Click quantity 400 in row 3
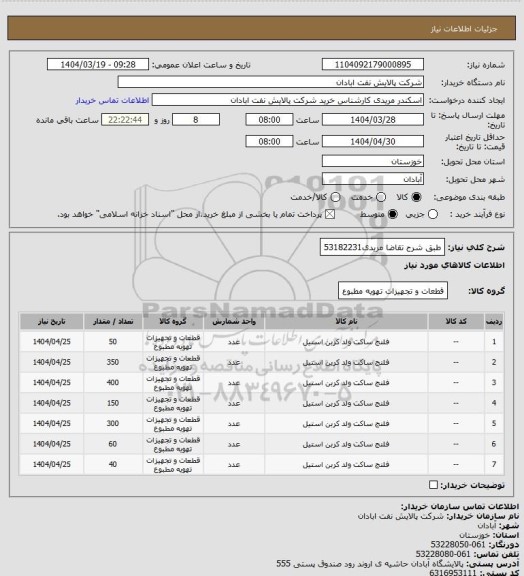 pos(113,383)
